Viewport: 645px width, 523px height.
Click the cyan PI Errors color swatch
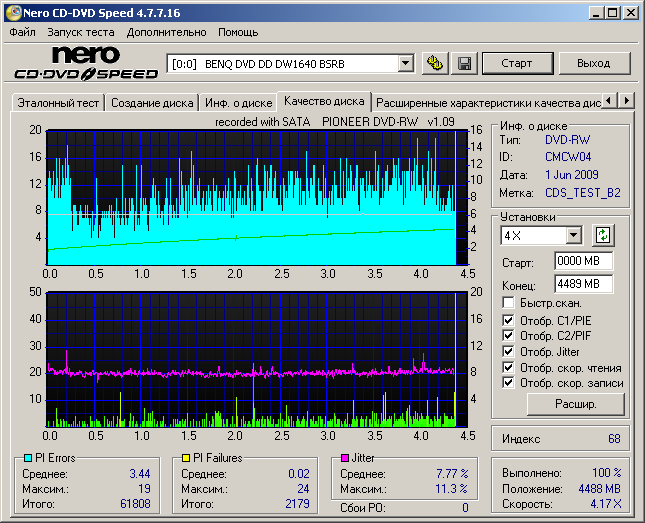pos(28,458)
